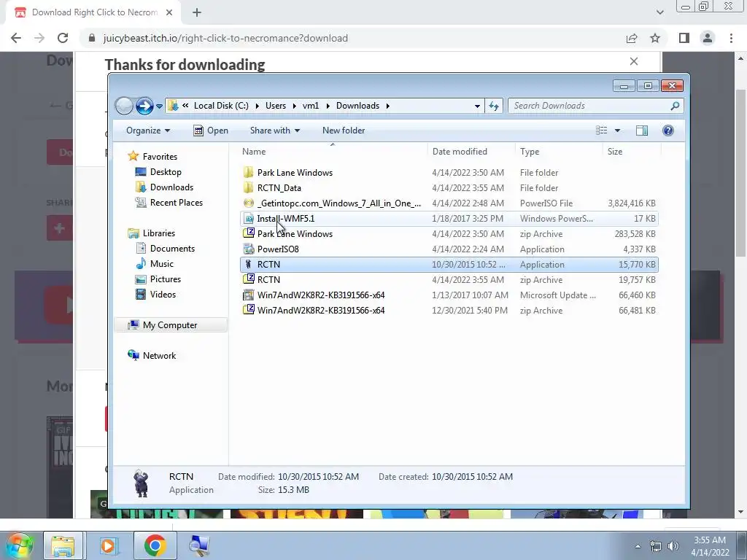
Task: Open the Chrome profile avatar menu
Action: pos(708,38)
